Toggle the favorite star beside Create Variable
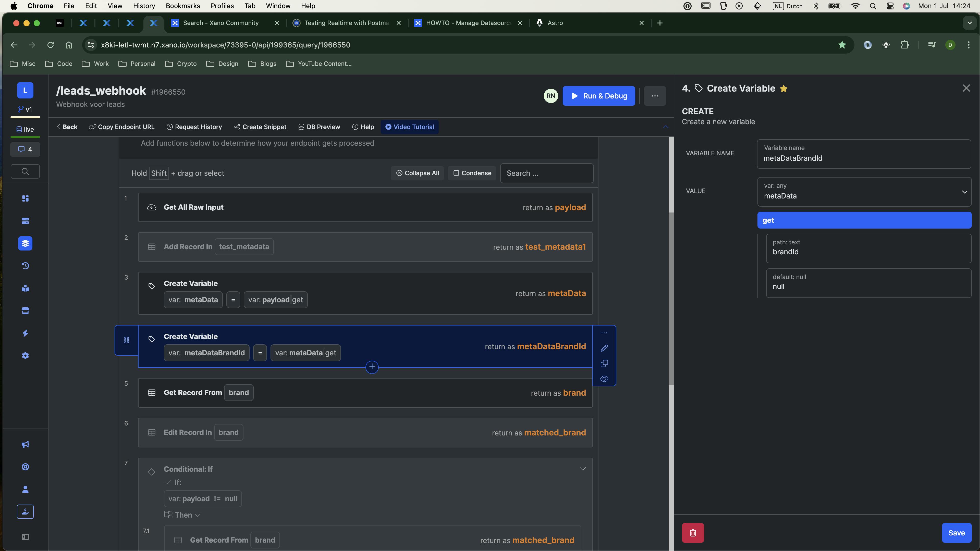980x551 pixels. (x=784, y=89)
